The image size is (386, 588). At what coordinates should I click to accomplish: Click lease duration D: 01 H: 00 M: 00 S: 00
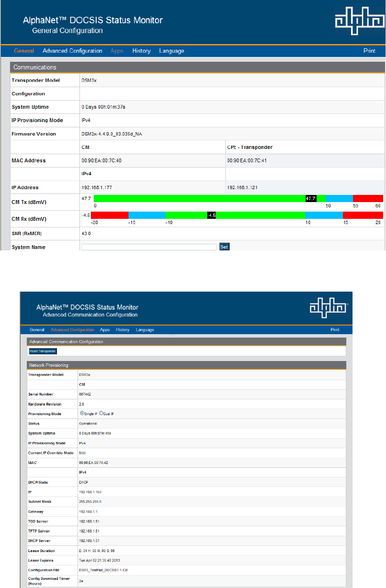tap(97, 551)
